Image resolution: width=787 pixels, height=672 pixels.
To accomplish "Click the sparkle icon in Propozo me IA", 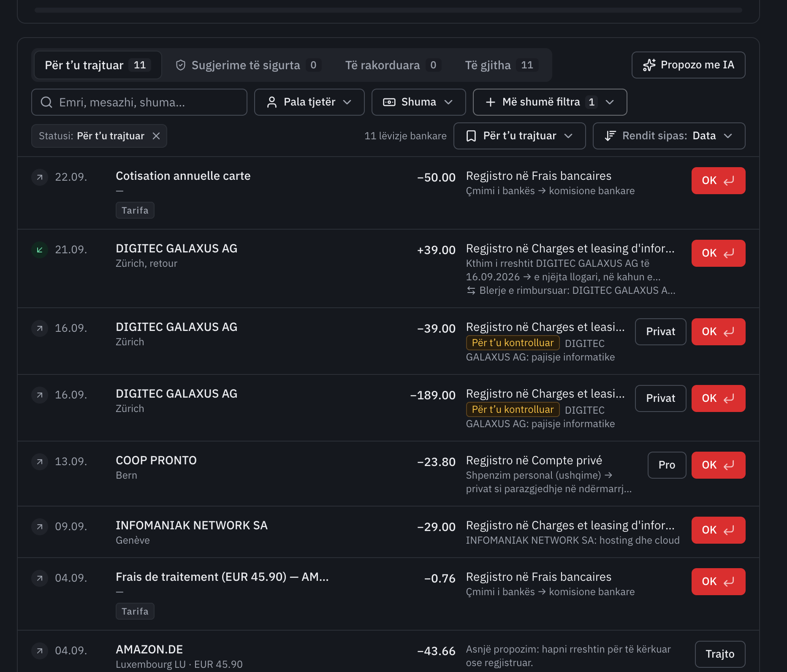I will (649, 65).
